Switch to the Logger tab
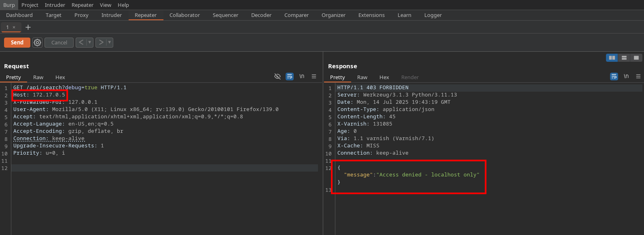 (x=433, y=15)
